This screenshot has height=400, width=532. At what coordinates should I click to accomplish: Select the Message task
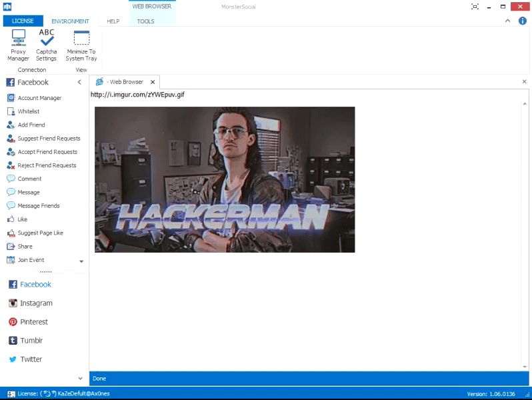pyautogui.click(x=23, y=193)
